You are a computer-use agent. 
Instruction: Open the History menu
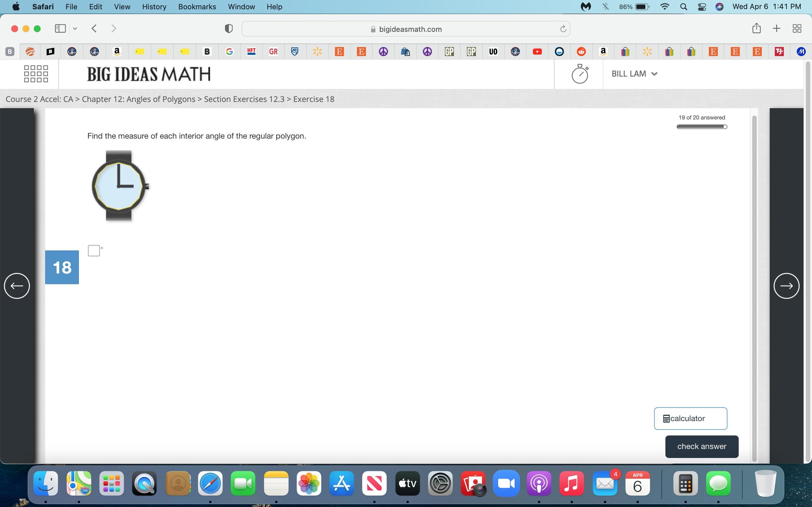tap(154, 7)
